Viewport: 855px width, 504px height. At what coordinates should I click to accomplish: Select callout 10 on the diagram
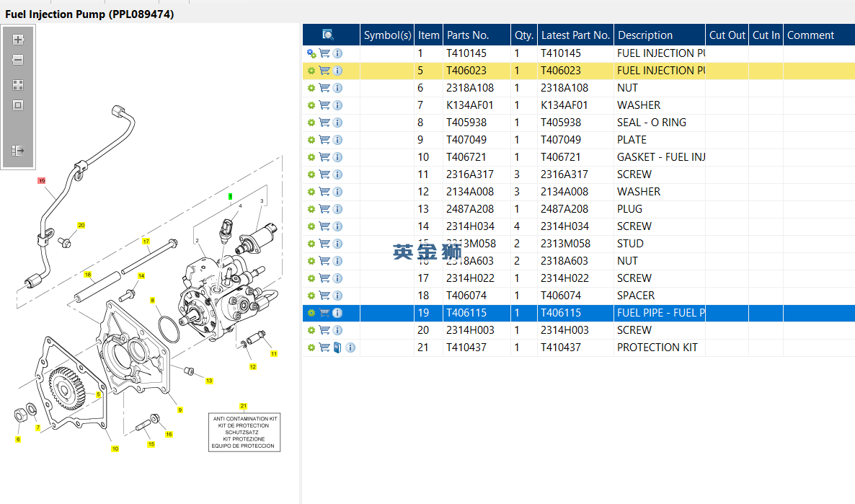tap(115, 449)
